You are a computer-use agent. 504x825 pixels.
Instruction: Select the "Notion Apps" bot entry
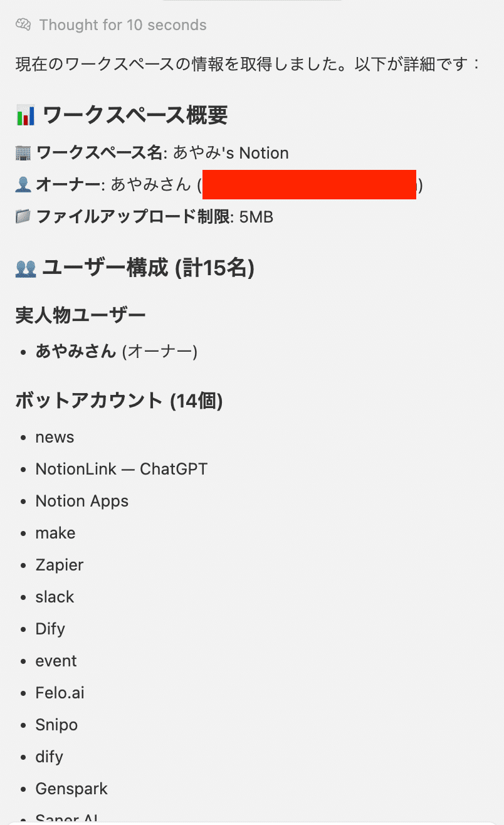coord(82,501)
